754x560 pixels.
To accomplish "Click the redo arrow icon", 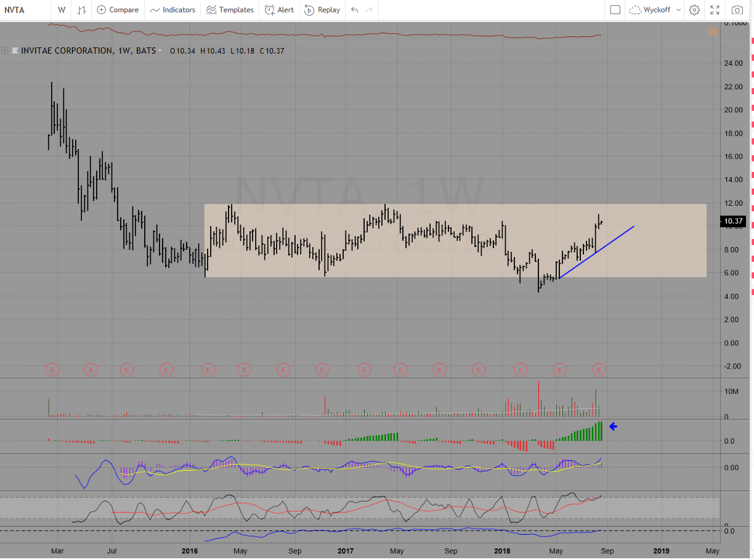I will 370,10.
